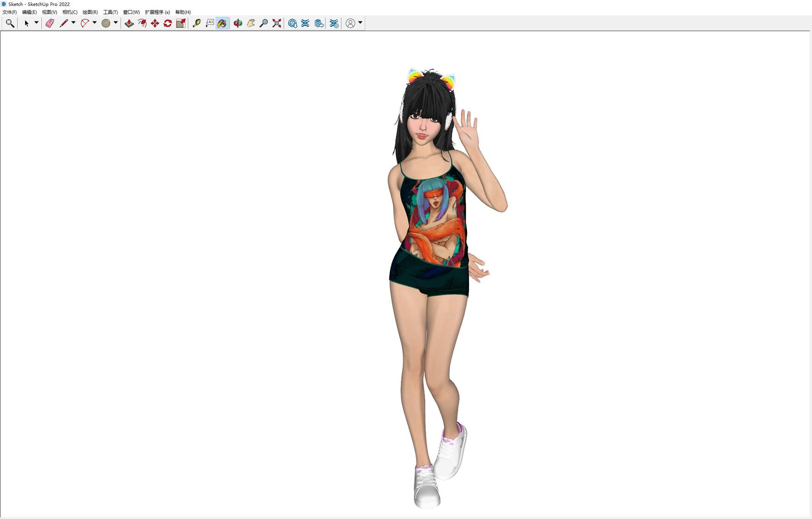Click the character's printed tank top
This screenshot has height=519, width=812.
click(x=435, y=216)
